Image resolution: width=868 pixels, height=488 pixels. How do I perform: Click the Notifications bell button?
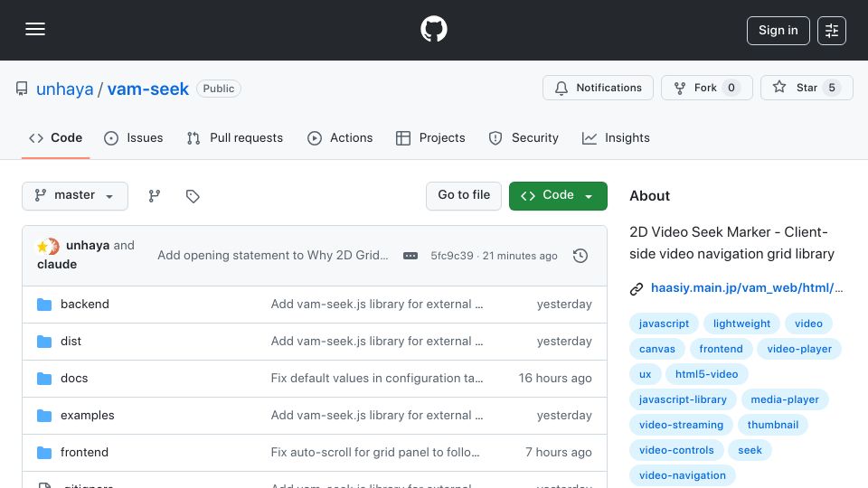tap(598, 88)
